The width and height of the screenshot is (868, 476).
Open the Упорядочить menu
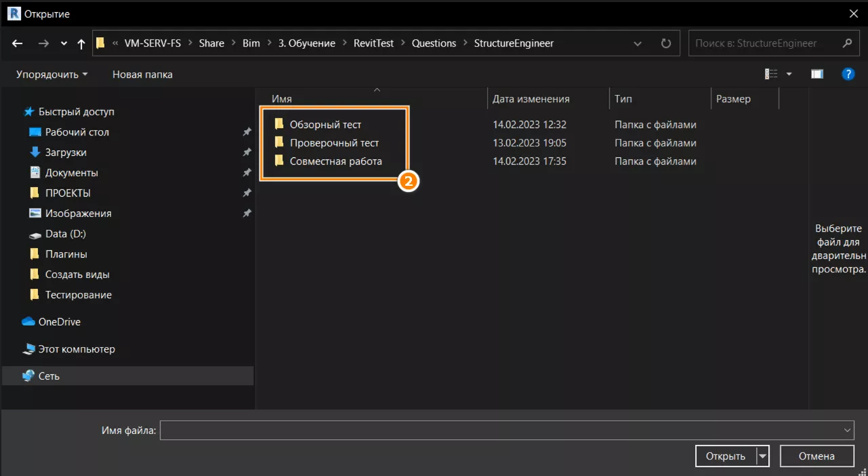[x=52, y=75]
